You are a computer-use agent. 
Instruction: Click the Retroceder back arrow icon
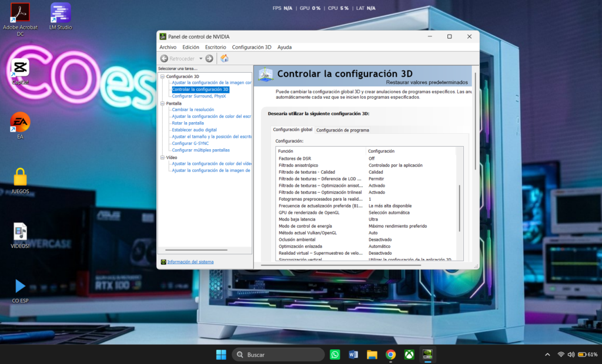pyautogui.click(x=164, y=58)
